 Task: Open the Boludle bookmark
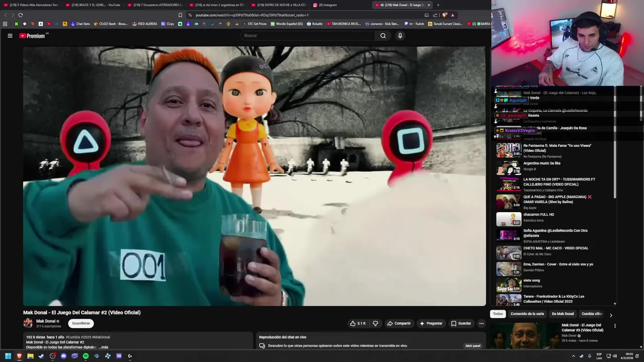pos(314,24)
